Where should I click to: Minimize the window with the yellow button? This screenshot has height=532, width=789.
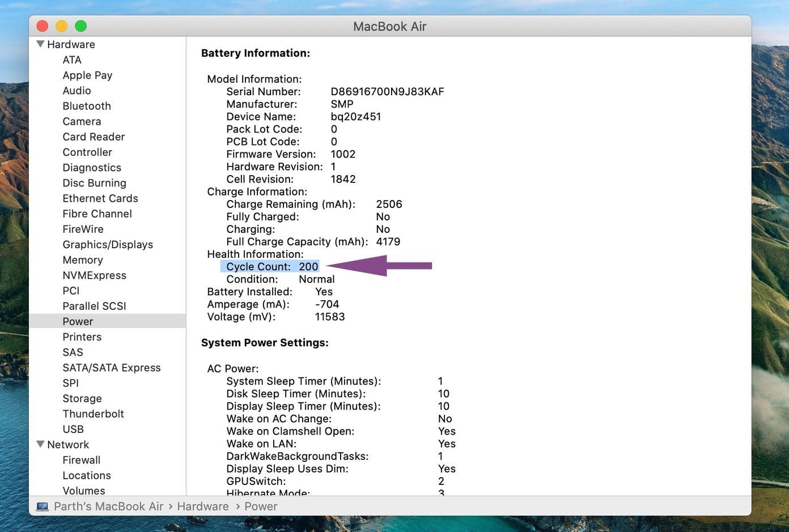[x=62, y=26]
